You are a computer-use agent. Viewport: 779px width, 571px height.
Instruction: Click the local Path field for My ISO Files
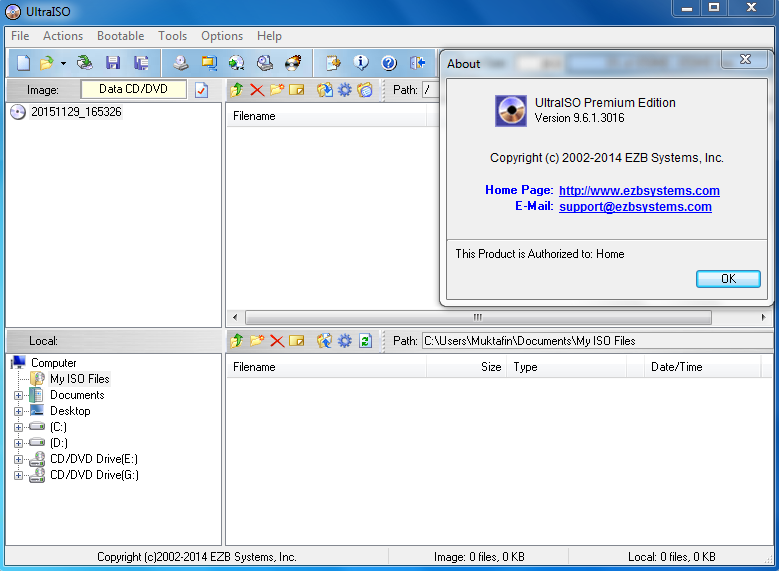[598, 341]
